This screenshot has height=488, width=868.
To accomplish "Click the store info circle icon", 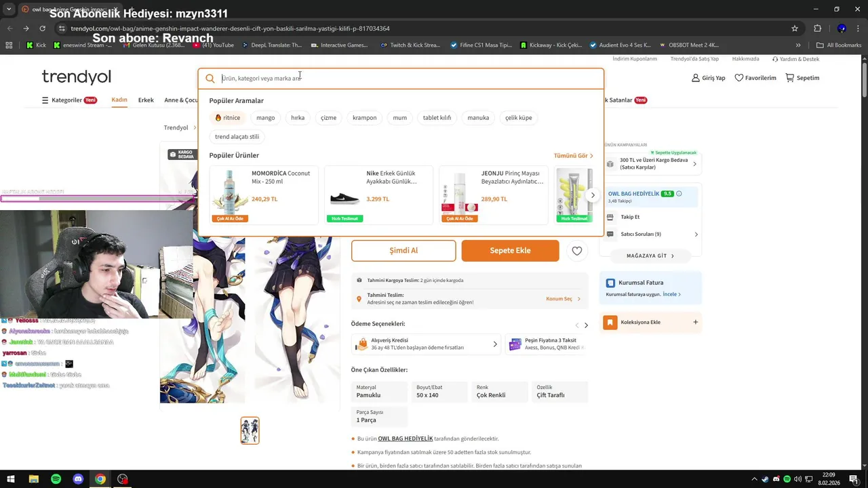I will click(x=679, y=194).
